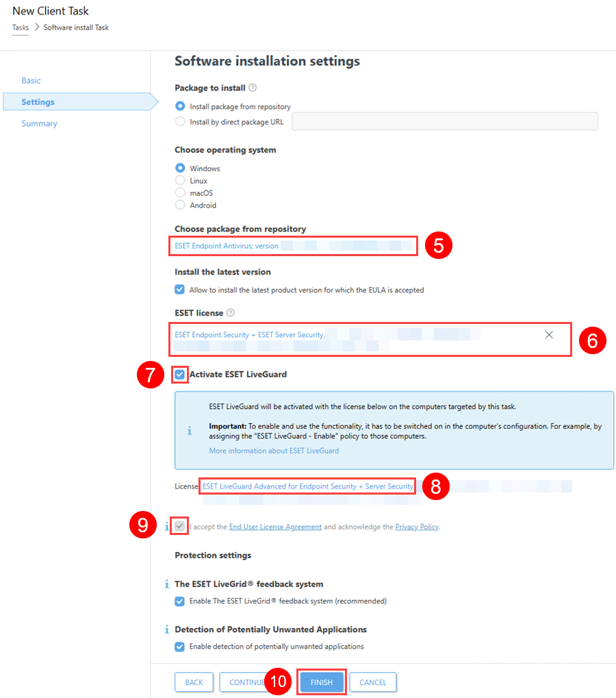Choose Android operating system
This screenshot has height=698, width=616.
coord(180,205)
